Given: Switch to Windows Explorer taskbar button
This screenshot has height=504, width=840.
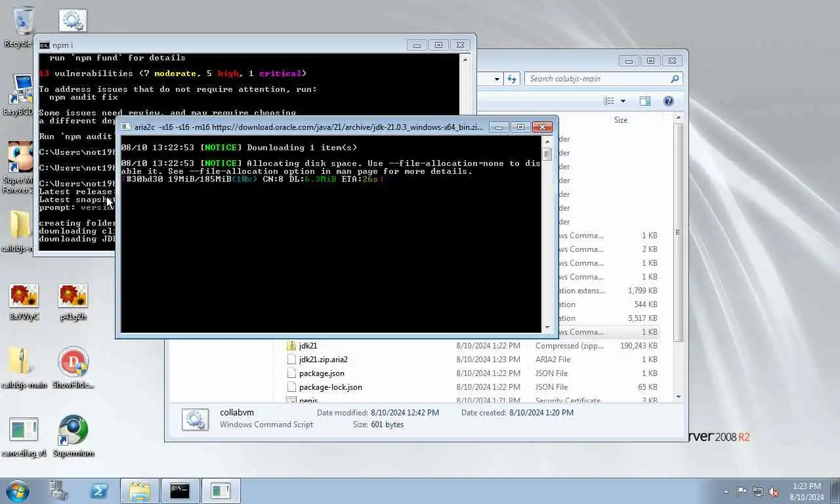Looking at the screenshot, I should tap(140, 491).
